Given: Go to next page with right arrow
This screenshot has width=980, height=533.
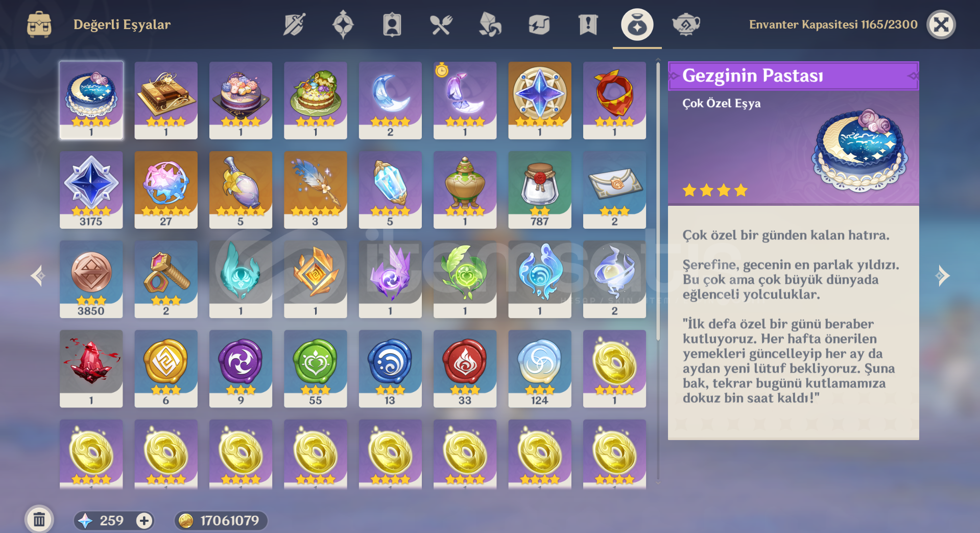Looking at the screenshot, I should [x=942, y=276].
